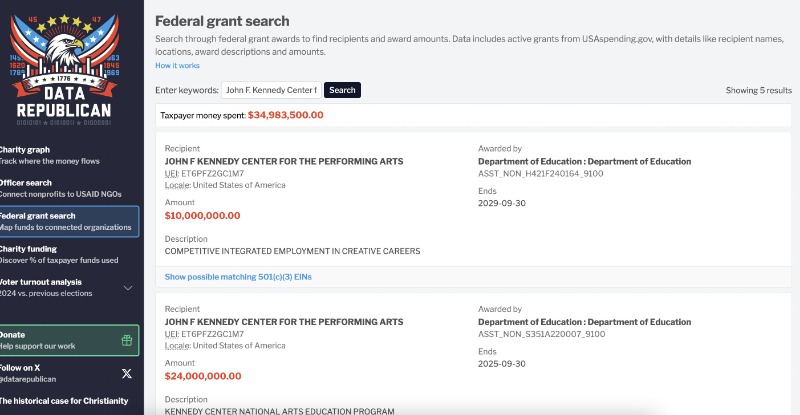800x415 pixels.
Task: Click the gift icon in Donate
Action: (126, 340)
